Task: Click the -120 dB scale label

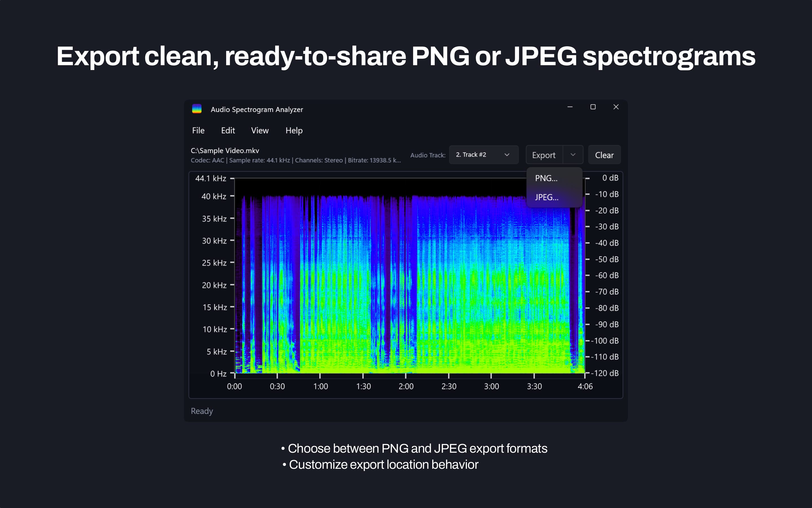Action: click(x=605, y=373)
